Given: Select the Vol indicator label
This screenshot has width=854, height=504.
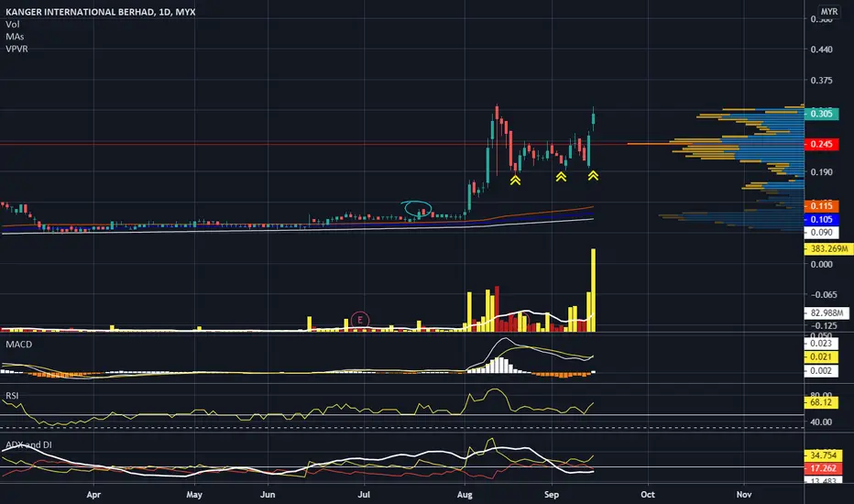Looking at the screenshot, I should (x=13, y=24).
